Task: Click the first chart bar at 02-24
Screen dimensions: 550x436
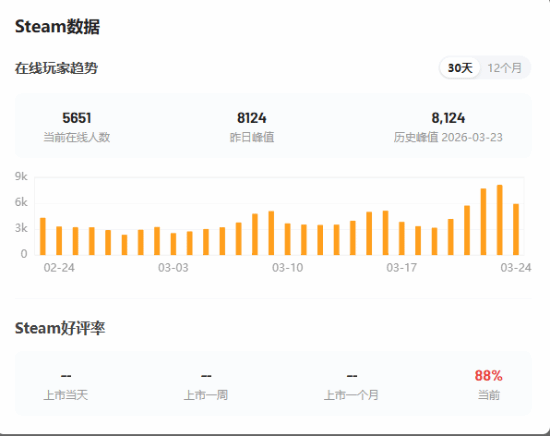Action: tap(43, 236)
